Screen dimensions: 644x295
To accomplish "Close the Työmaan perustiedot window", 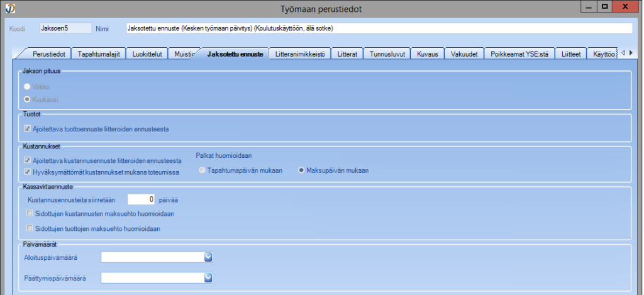I will (x=626, y=6).
